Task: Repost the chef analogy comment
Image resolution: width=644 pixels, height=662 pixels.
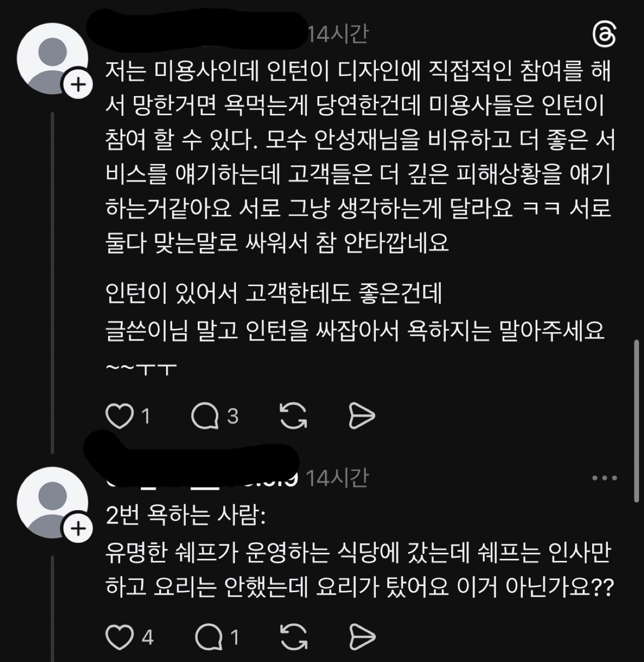Action: (293, 637)
